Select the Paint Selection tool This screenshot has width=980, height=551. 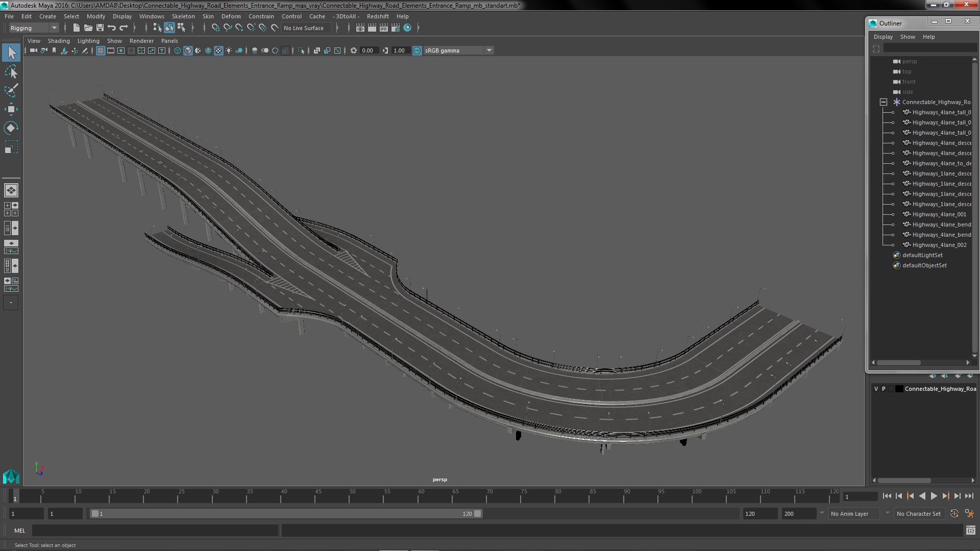(x=10, y=91)
